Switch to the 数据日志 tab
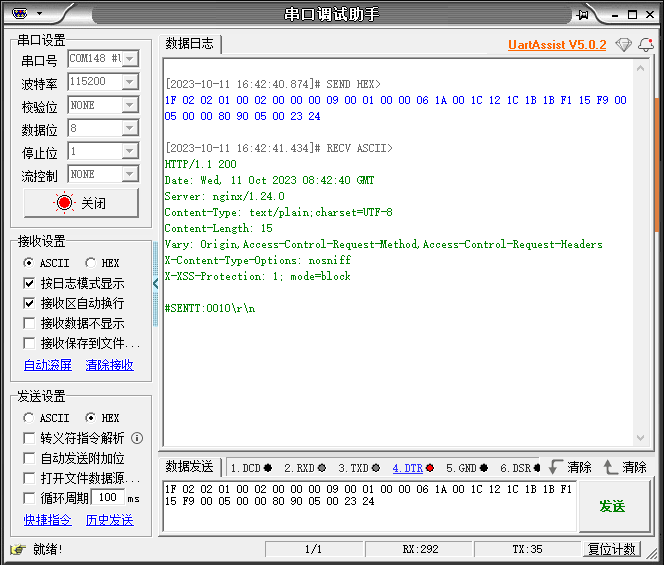 coord(189,44)
